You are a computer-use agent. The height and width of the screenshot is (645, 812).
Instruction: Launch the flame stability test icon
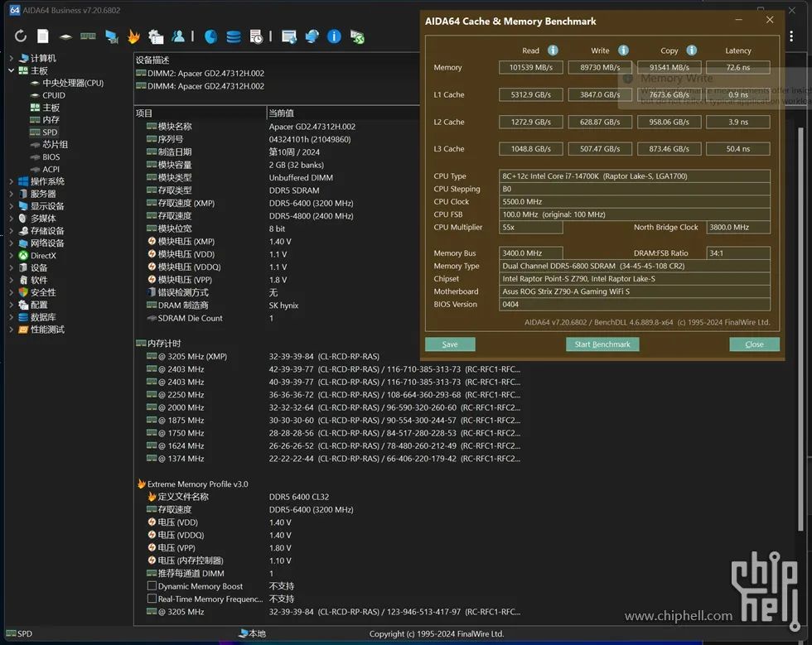pos(133,36)
